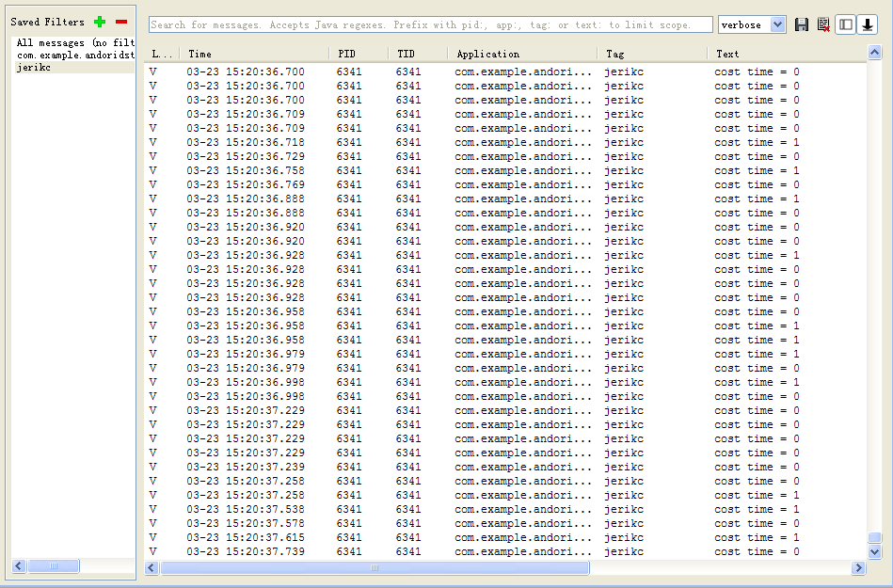Click the Application column header
The image size is (893, 588).
(523, 54)
